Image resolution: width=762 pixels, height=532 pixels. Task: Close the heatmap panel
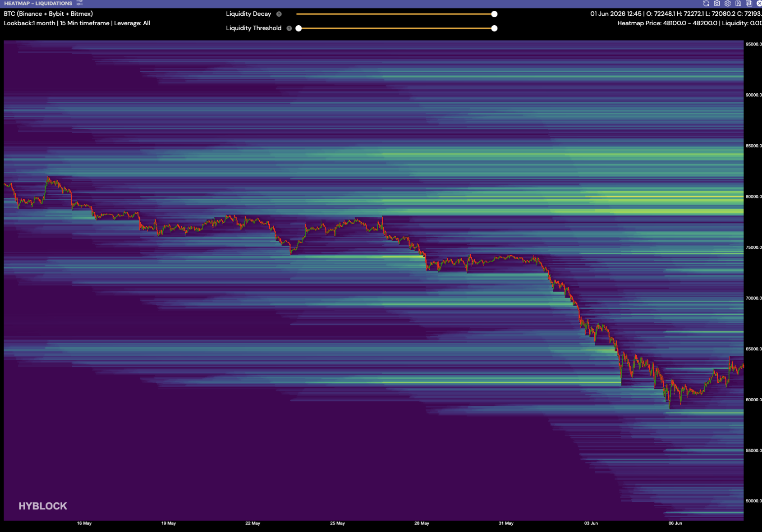point(759,3)
